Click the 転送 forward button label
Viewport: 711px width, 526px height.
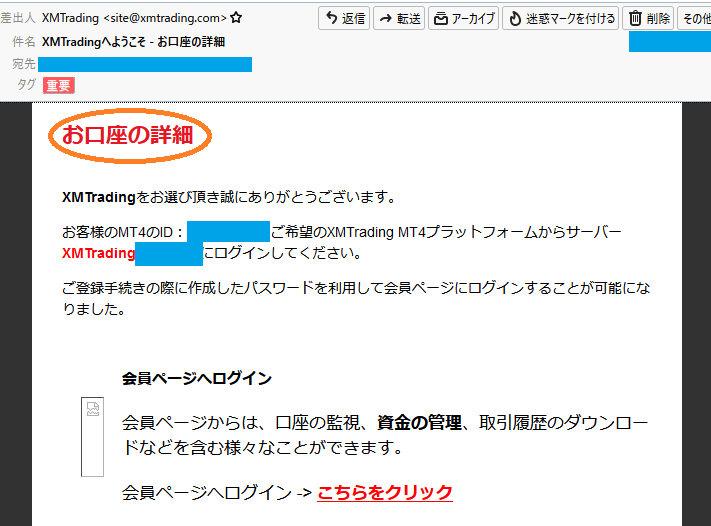409,19
